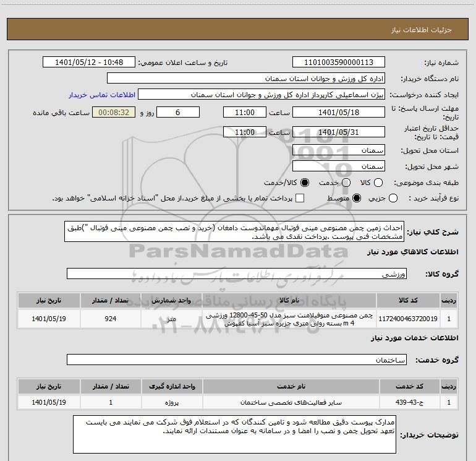Click the کد کالا column header
Image resolution: width=476 pixels, height=461 pixels.
click(408, 300)
